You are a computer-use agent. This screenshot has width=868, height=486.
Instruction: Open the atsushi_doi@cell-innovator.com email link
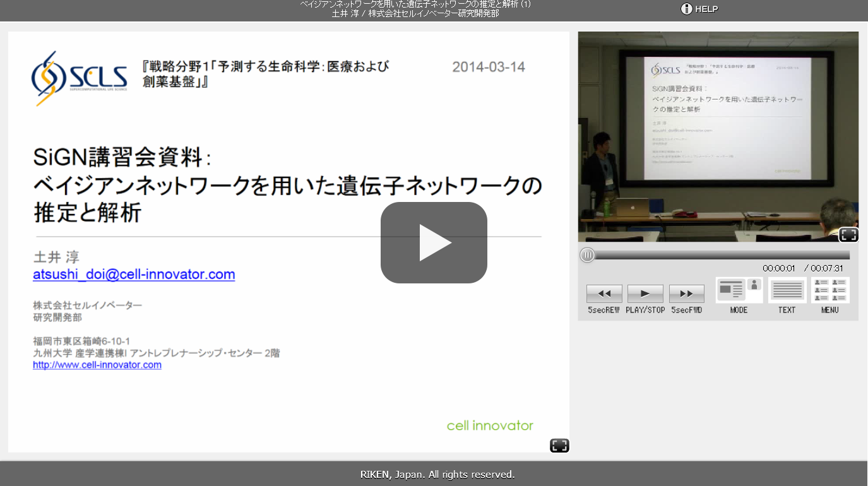click(134, 275)
